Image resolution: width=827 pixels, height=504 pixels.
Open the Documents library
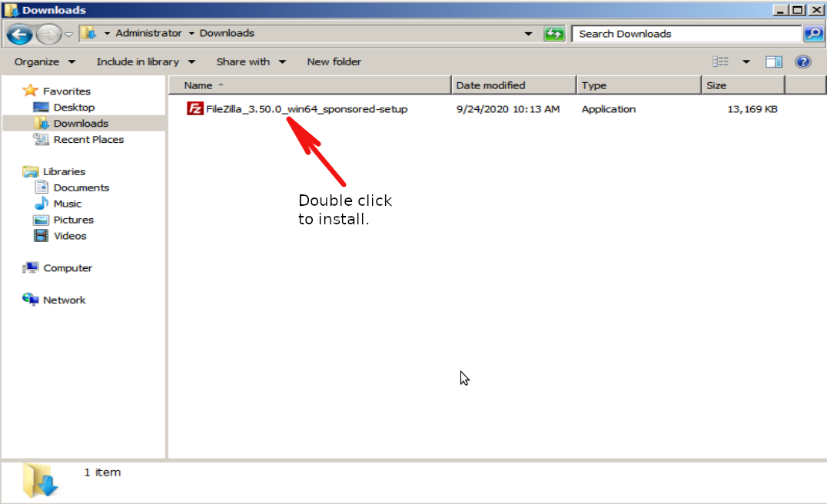pos(81,187)
